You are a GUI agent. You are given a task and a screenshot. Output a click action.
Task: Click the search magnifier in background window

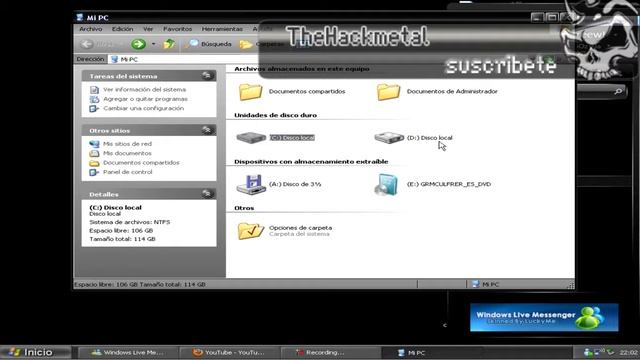point(618,91)
